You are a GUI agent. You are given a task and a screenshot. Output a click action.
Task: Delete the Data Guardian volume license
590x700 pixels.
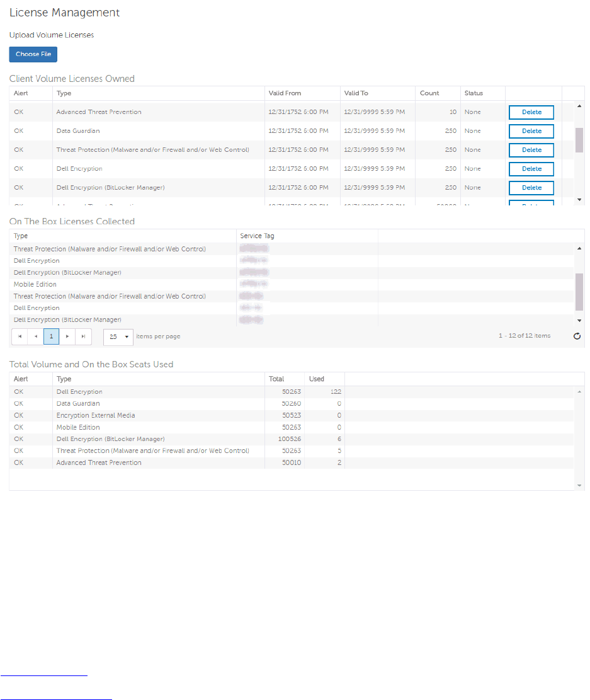pos(531,131)
